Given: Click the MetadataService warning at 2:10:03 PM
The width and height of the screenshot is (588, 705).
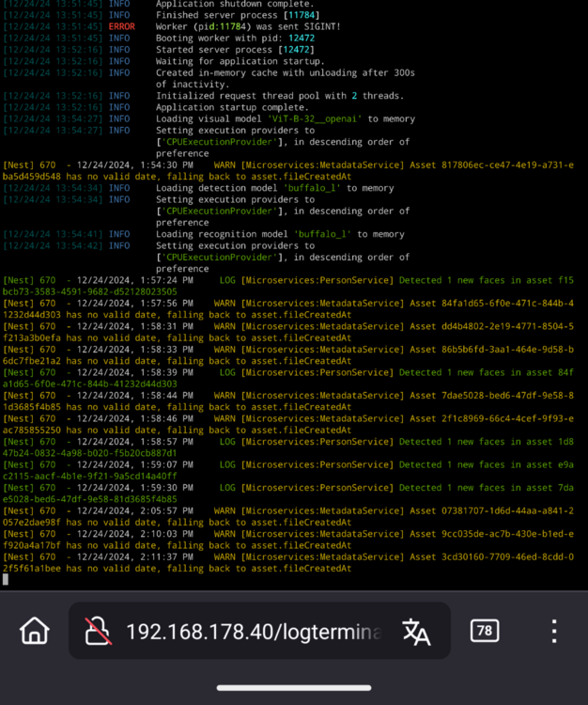Looking at the screenshot, I should point(288,540).
